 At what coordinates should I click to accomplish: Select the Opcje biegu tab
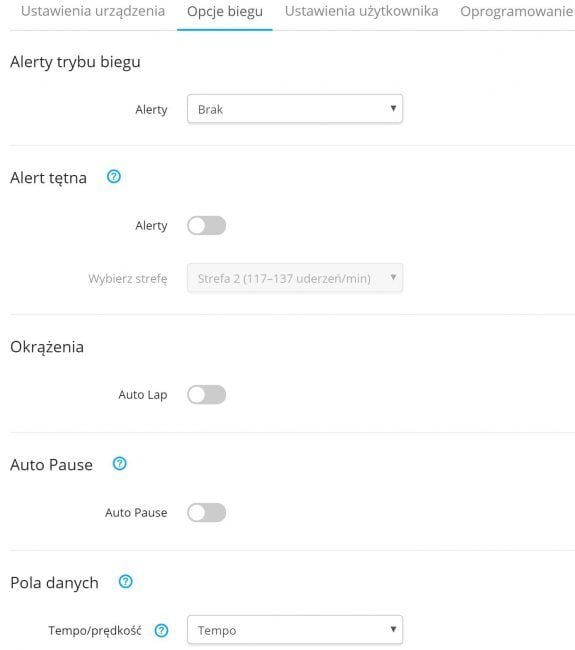(x=225, y=11)
